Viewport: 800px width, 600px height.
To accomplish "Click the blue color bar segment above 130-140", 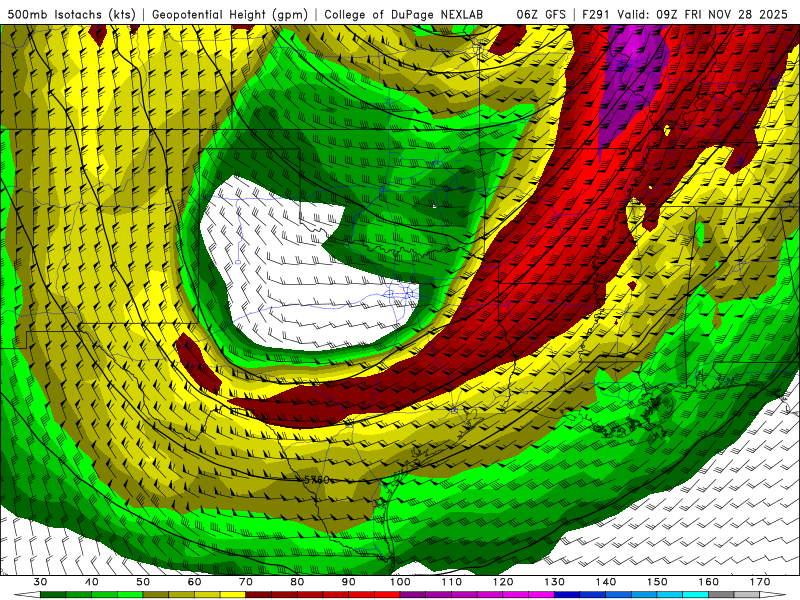I will coord(580,595).
